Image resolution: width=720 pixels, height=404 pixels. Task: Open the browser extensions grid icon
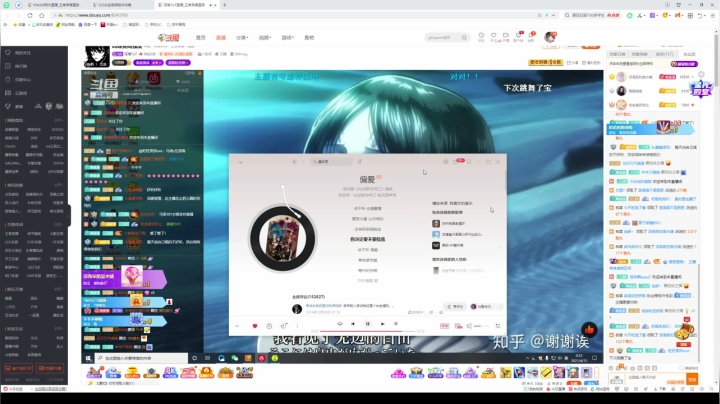(690, 15)
